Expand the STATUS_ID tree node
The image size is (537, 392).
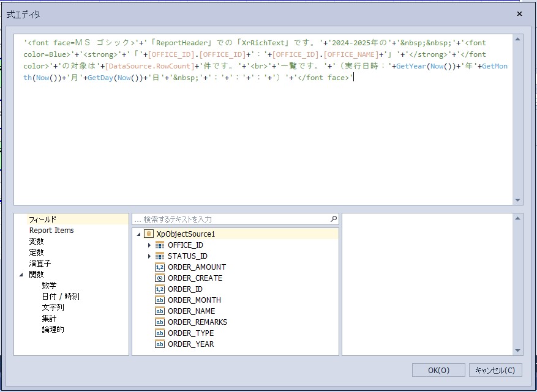149,256
